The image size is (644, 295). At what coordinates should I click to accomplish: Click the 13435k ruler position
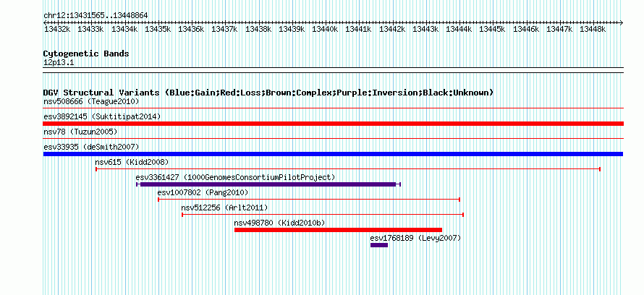tap(157, 29)
